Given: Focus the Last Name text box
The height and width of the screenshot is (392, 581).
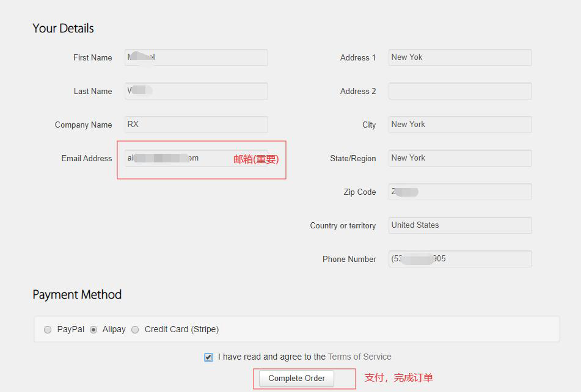Looking at the screenshot, I should tap(196, 91).
